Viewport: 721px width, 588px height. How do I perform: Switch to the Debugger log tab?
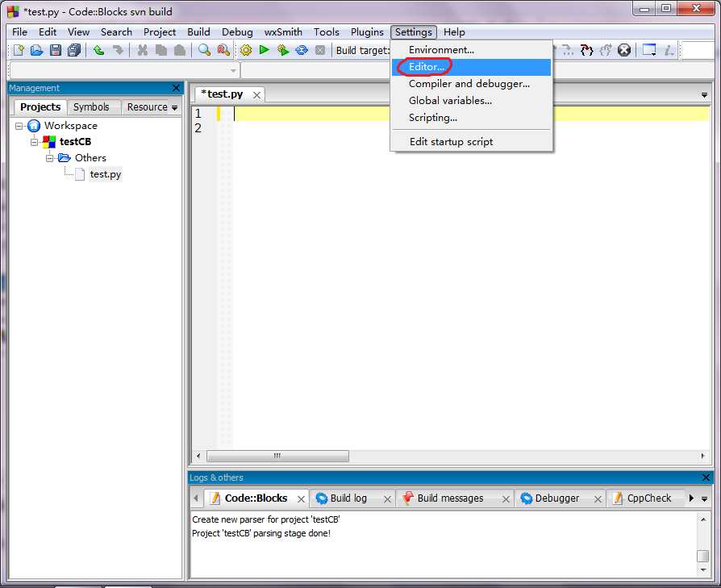(x=556, y=498)
